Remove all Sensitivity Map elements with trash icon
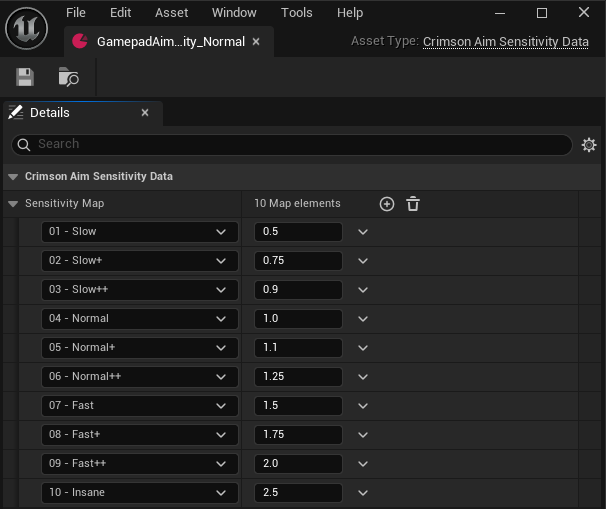Viewport: 606px width, 509px height. point(413,204)
